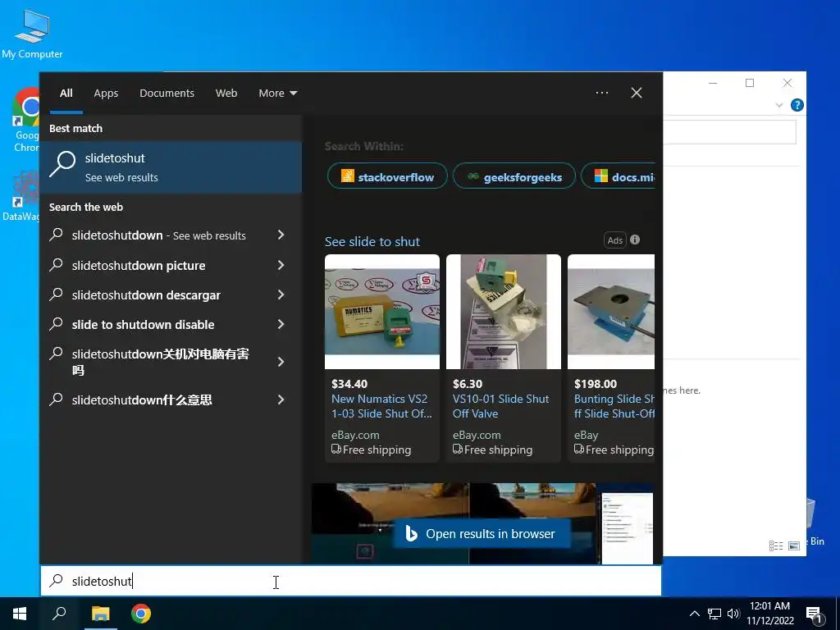The width and height of the screenshot is (840, 630).
Task: Expand the slidetoshutdown picture arrow
Action: [281, 265]
